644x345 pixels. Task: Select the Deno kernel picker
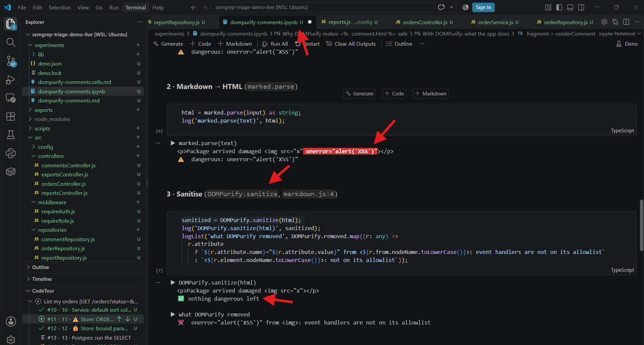627,44
